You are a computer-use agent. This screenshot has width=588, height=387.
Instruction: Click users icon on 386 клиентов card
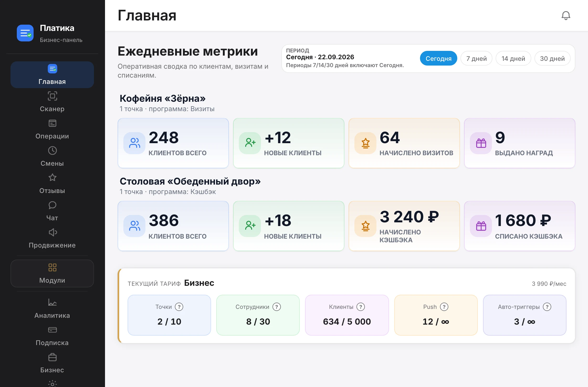[x=134, y=226]
